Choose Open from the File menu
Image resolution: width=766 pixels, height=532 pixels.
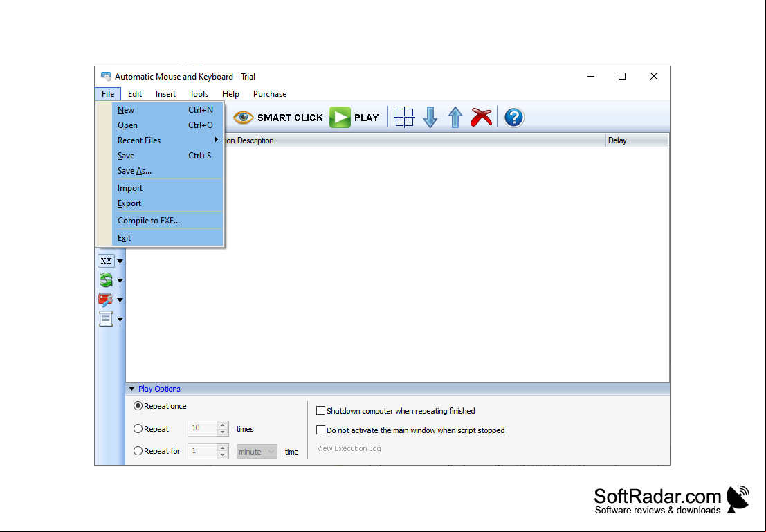(167, 125)
